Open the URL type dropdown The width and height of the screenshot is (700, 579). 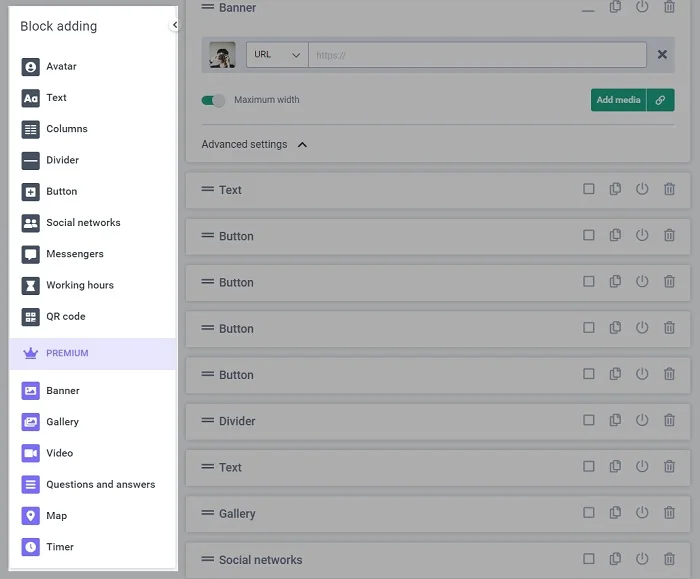277,55
